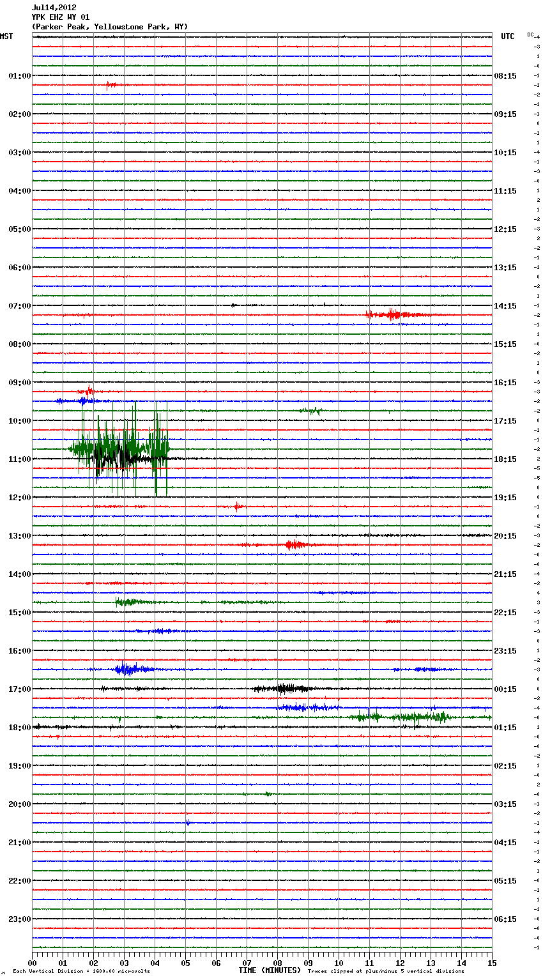Viewport: 543px width, 980px height.
Task: Select the 20:00 MST time label
Action: tap(20, 804)
